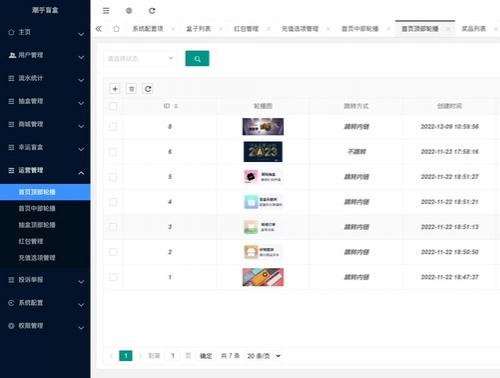The image size is (500, 378).
Task: Collapse the 运营管理 sidebar menu
Action: (45, 170)
